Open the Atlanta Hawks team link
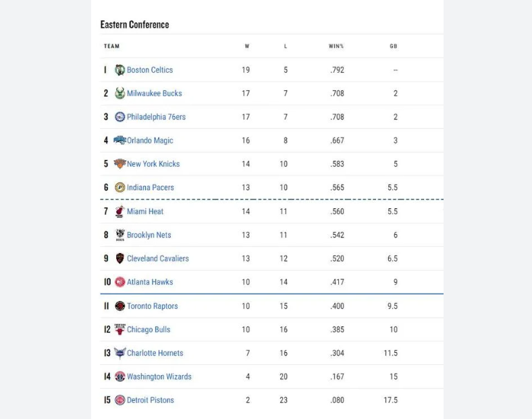 (x=150, y=282)
